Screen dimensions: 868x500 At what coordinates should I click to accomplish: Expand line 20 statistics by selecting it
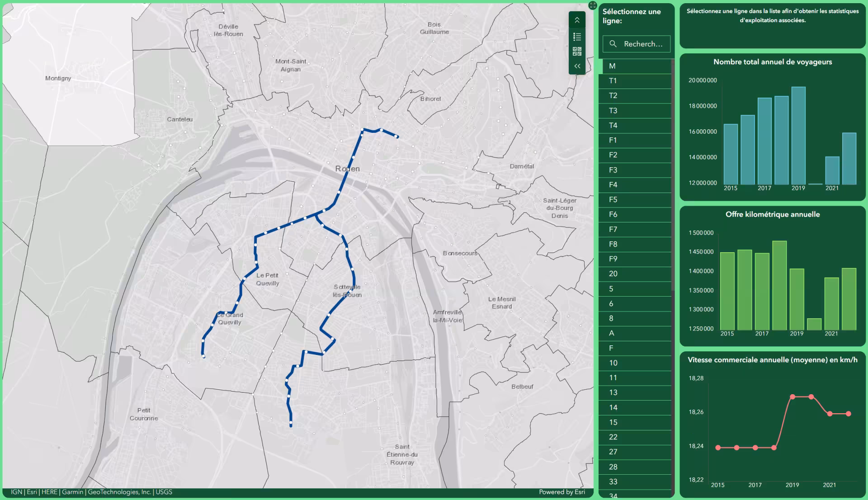tap(635, 274)
